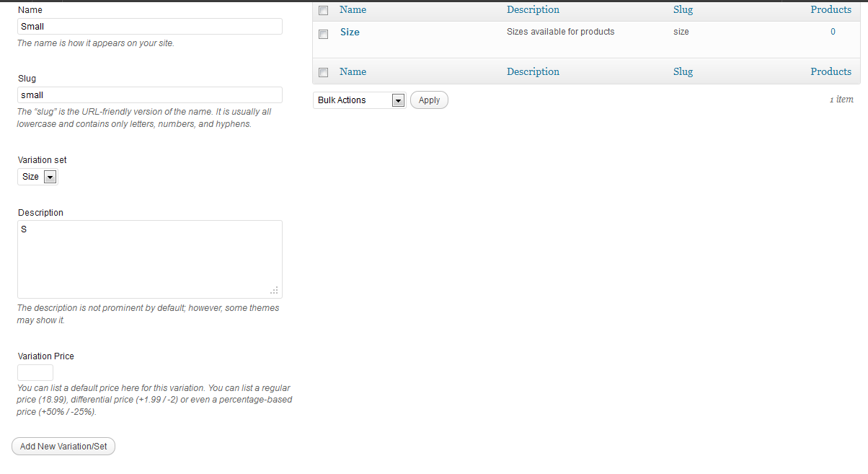Sort by Slug using top column header
Viewport: 868px width, 474px height.
click(682, 9)
